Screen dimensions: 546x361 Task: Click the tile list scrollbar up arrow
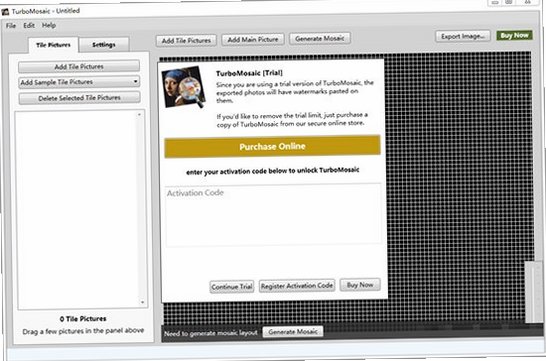tap(139, 114)
